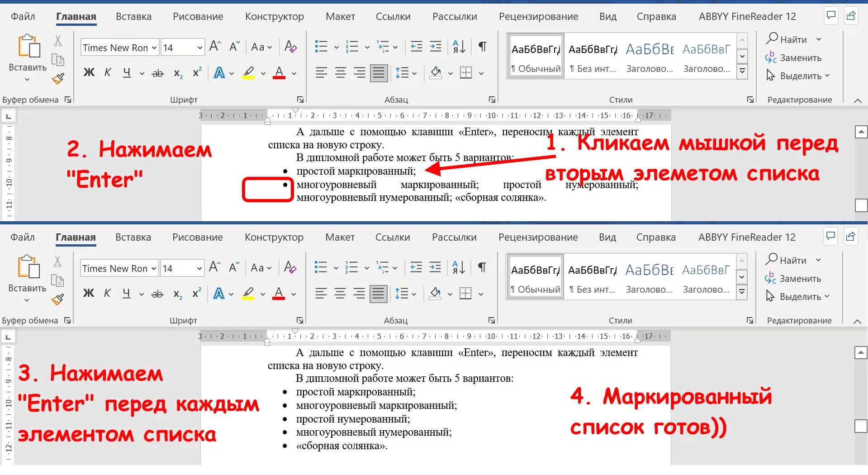Screen dimensions: 868x475
Task: Copy selection using upper ribbon copy icon
Action: pyautogui.click(x=58, y=60)
